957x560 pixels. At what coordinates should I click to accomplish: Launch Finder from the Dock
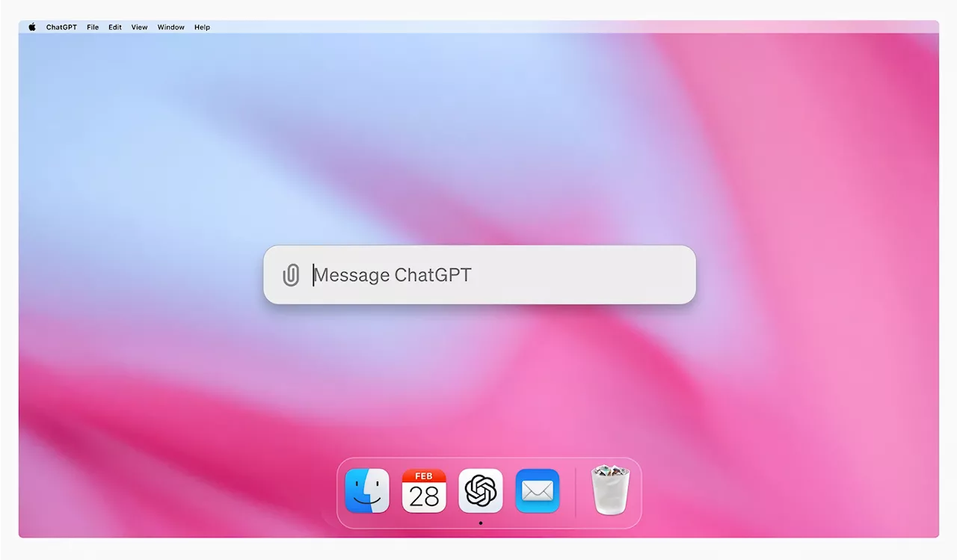point(367,491)
